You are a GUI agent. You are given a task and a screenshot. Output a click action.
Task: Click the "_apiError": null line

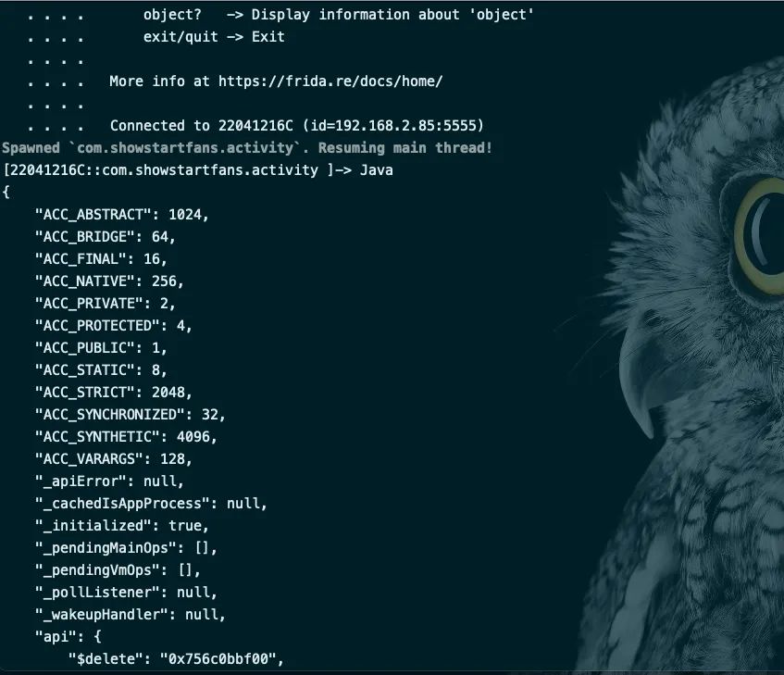click(x=109, y=481)
